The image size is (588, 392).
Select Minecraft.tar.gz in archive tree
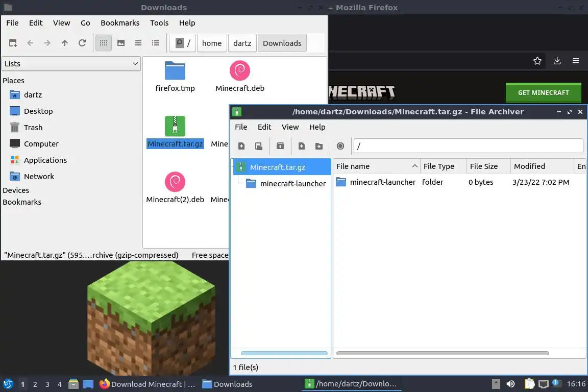(282, 167)
